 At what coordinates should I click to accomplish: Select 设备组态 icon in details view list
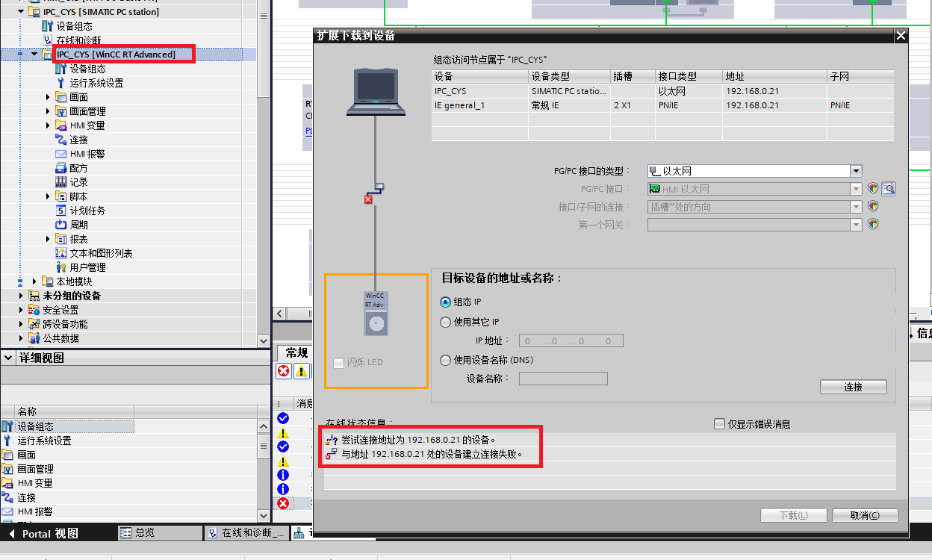[x=7, y=426]
